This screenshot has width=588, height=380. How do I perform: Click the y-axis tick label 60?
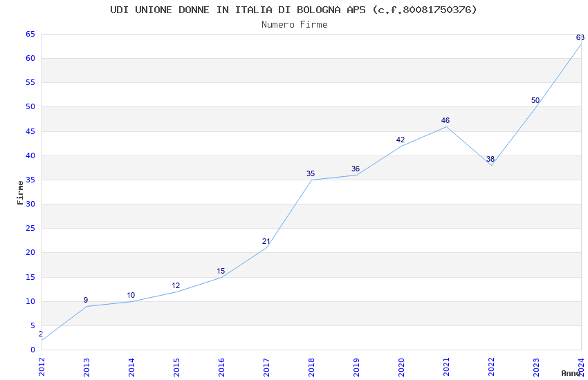point(30,58)
